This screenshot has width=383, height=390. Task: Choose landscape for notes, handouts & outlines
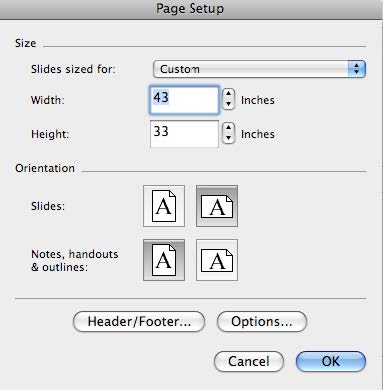[x=217, y=260]
